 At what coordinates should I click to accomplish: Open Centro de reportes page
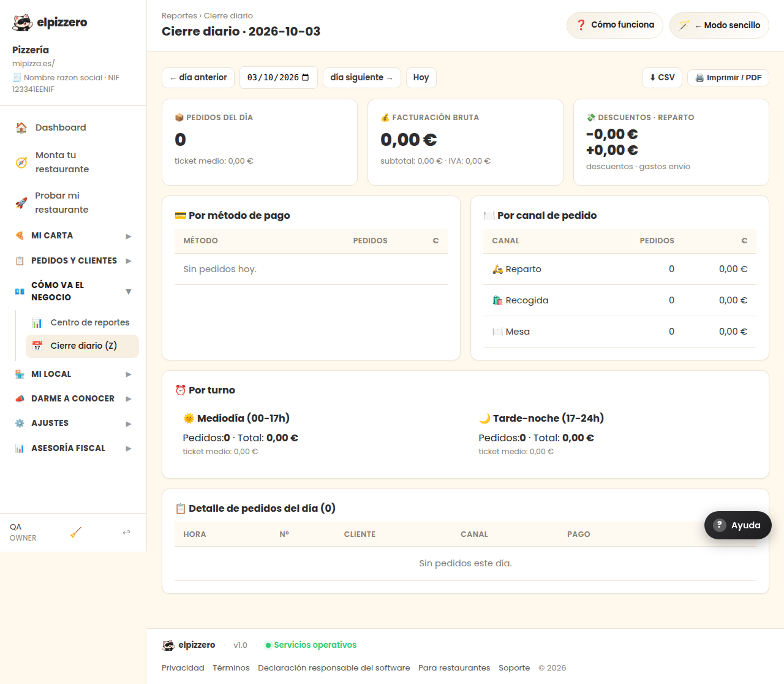click(x=82, y=323)
